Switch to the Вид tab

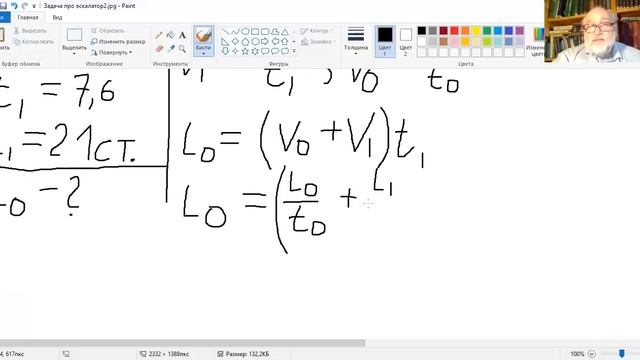57,17
